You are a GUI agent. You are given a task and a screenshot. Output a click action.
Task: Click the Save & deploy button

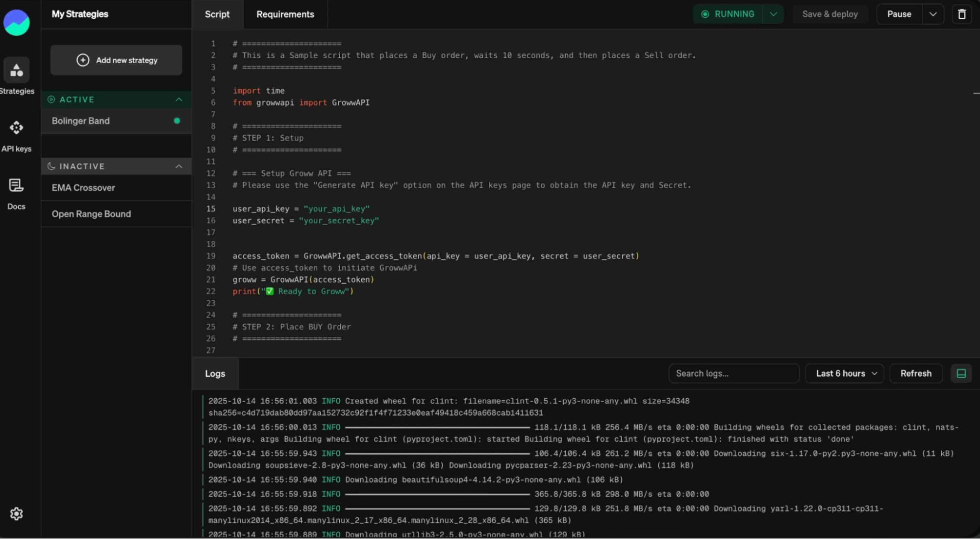pyautogui.click(x=829, y=14)
